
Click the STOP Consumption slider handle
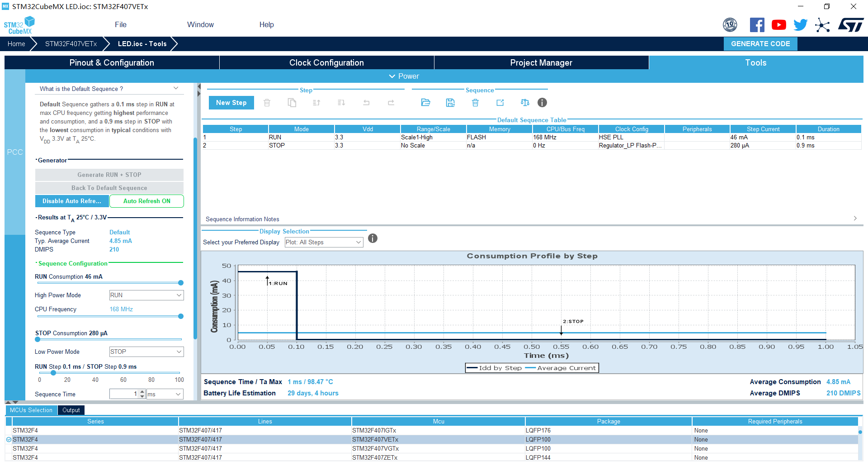click(x=38, y=339)
